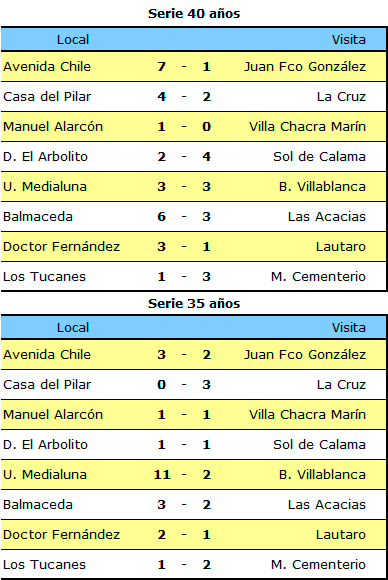Click the Local header of the Serie 35 table
The image size is (388, 580).
click(73, 328)
